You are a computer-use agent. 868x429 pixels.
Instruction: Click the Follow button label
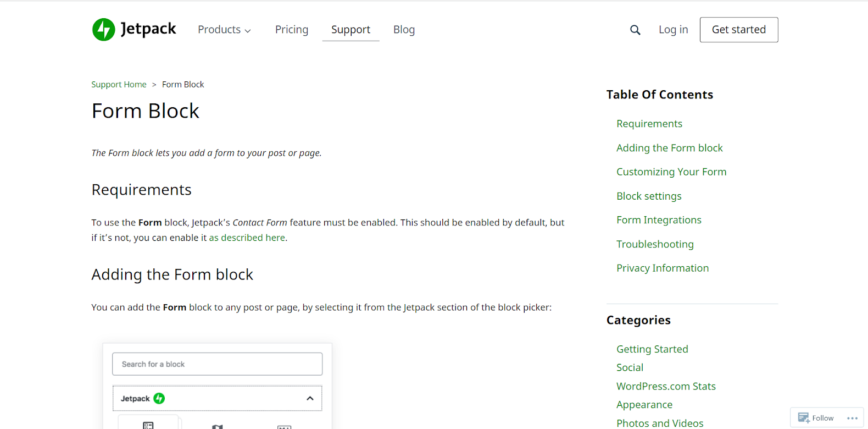[823, 418]
